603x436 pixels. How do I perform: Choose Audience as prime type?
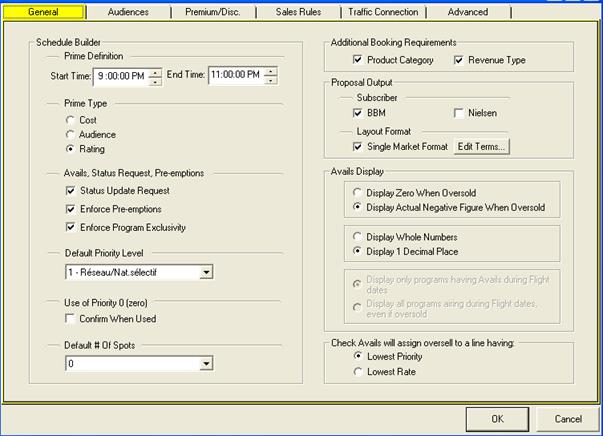tap(69, 134)
